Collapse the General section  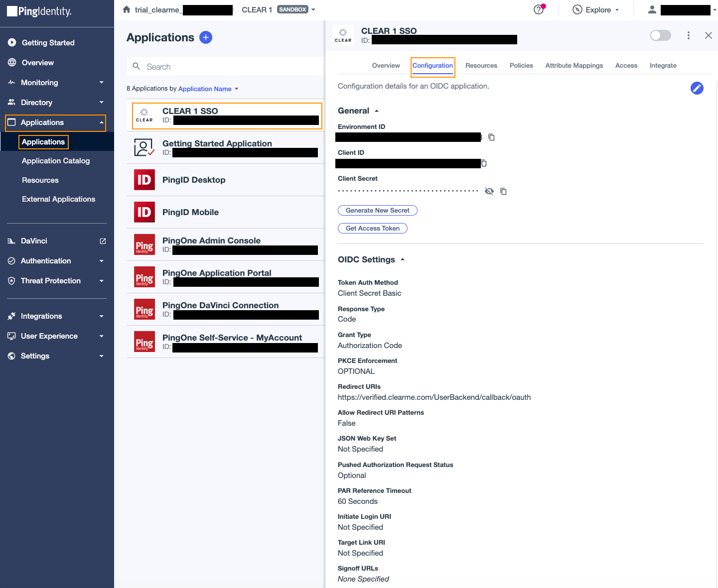[377, 111]
